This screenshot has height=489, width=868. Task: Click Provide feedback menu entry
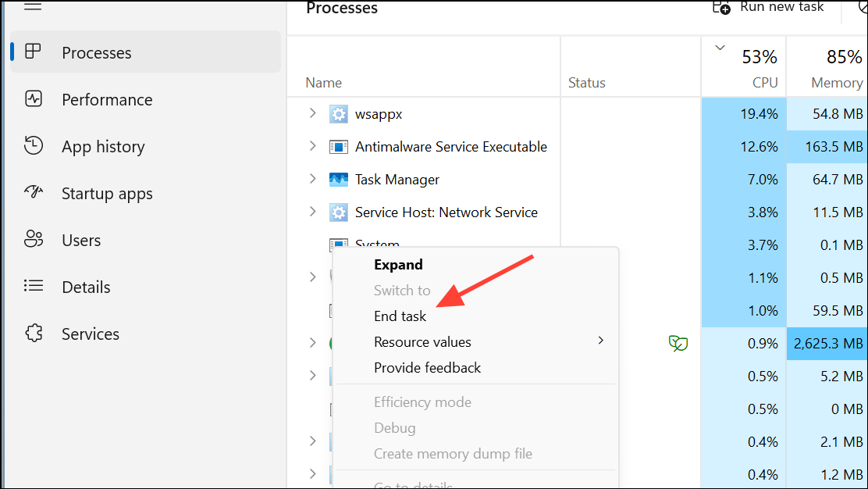427,368
